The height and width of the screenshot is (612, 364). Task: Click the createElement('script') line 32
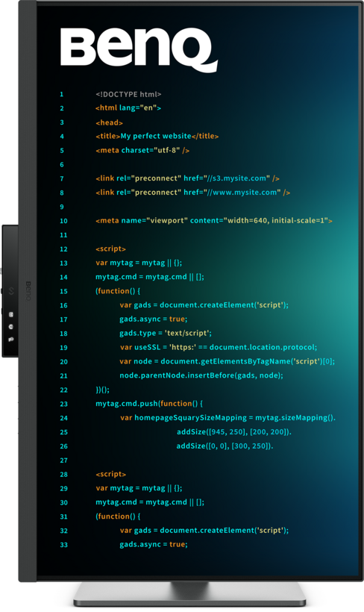click(x=204, y=530)
